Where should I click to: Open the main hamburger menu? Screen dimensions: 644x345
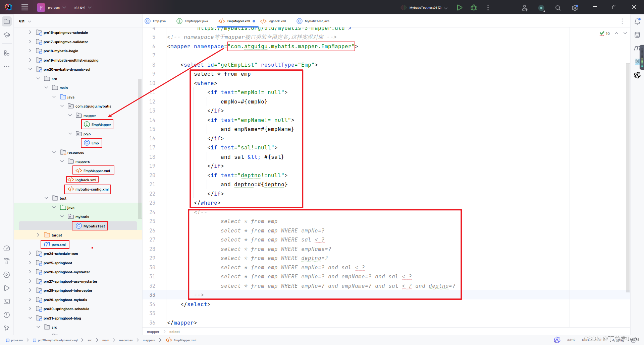pyautogui.click(x=24, y=7)
